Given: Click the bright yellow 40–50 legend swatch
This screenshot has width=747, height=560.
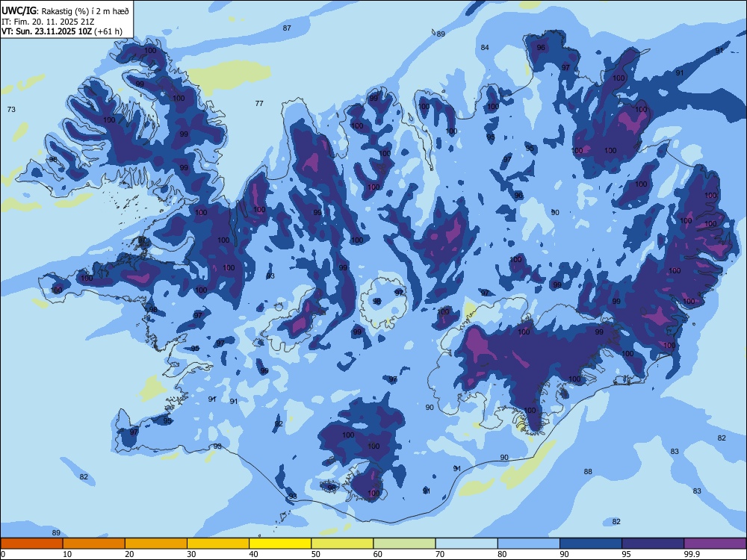Looking at the screenshot, I should tap(280, 544).
